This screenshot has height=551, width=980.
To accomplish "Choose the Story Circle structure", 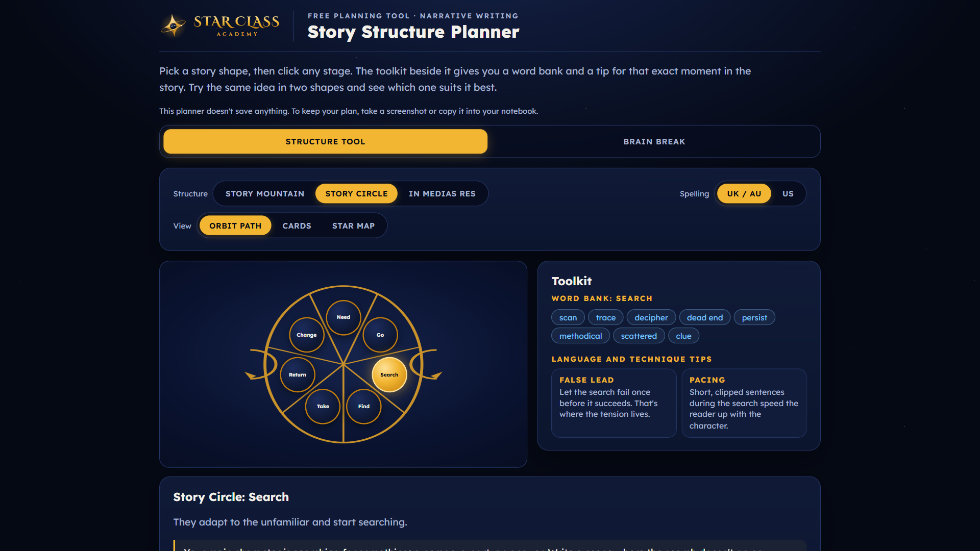I will coord(356,194).
